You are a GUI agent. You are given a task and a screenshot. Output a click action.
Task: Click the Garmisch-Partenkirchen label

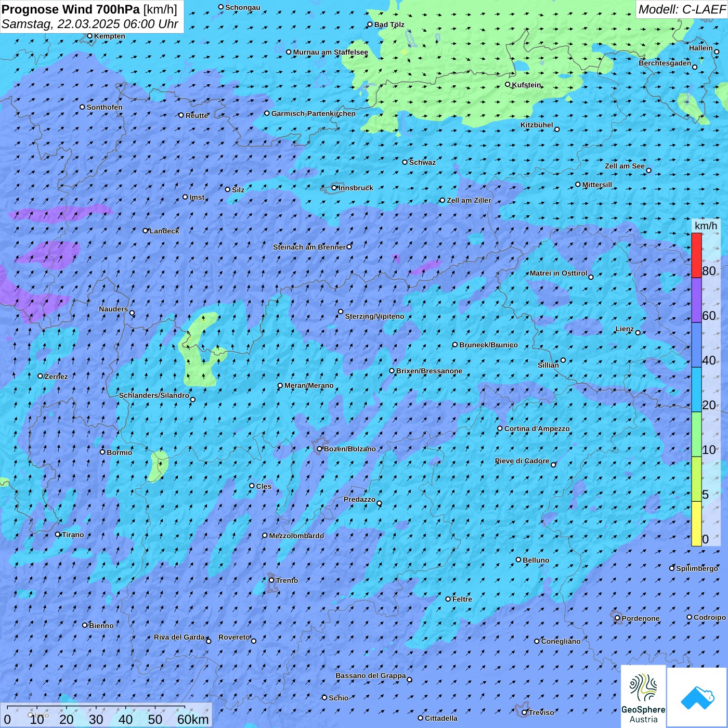pyautogui.click(x=314, y=113)
